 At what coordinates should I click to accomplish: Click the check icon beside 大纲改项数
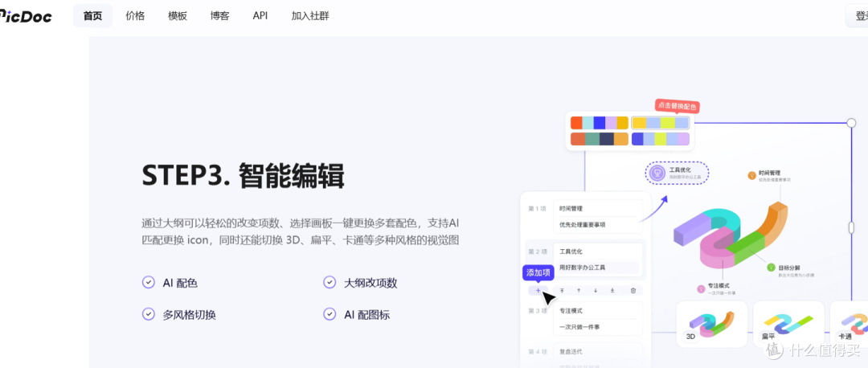pyautogui.click(x=330, y=283)
